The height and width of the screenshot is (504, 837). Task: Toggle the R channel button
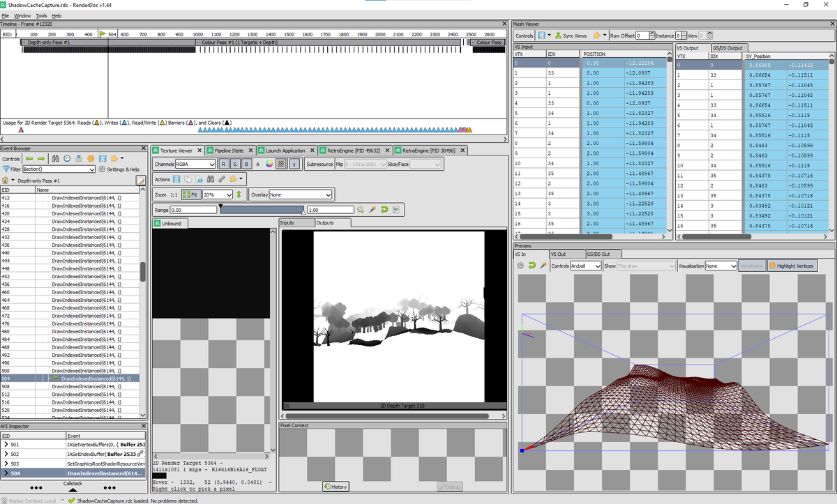click(223, 164)
